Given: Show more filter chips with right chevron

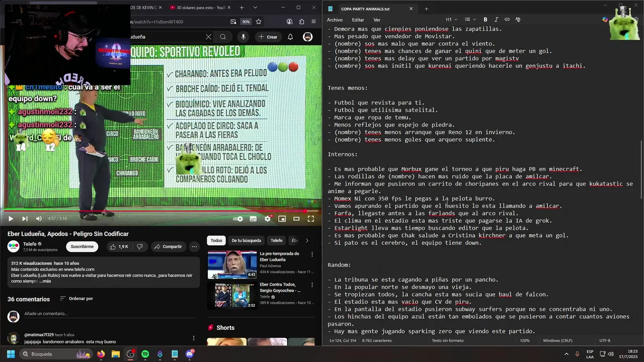Looking at the screenshot, I should coord(307,240).
